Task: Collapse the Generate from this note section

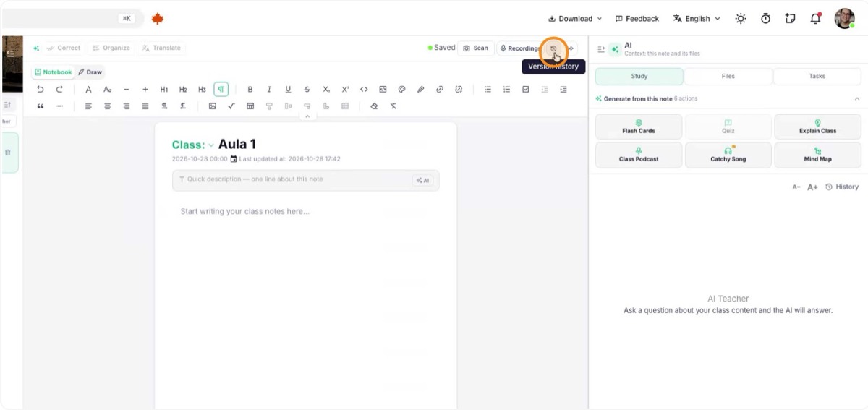Action: click(857, 99)
